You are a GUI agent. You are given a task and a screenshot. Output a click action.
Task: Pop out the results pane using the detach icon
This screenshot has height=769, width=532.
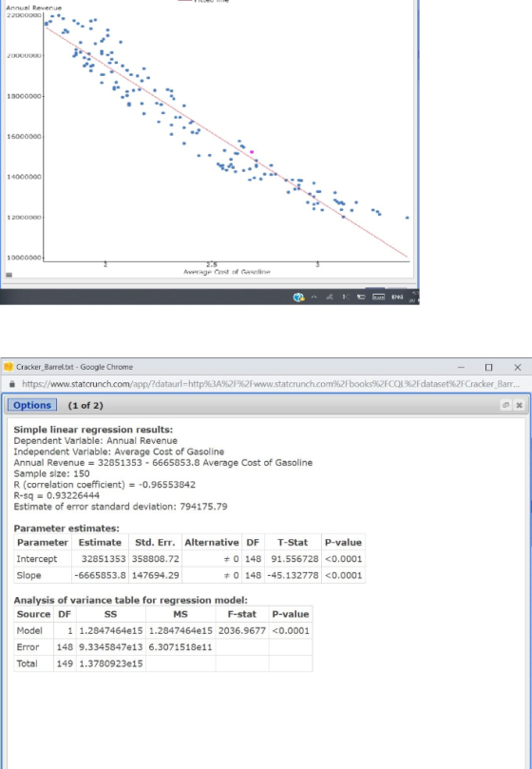[505, 405]
